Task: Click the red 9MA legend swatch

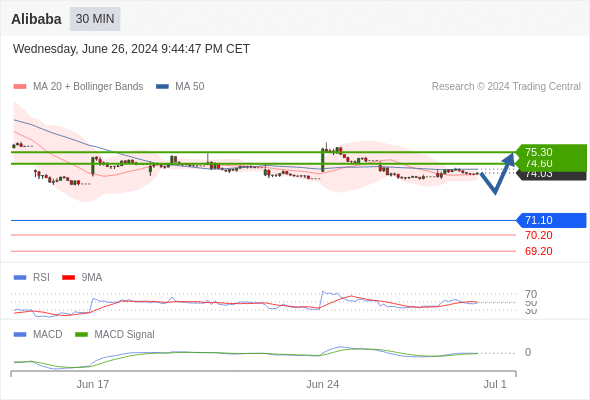Action: [x=68, y=278]
